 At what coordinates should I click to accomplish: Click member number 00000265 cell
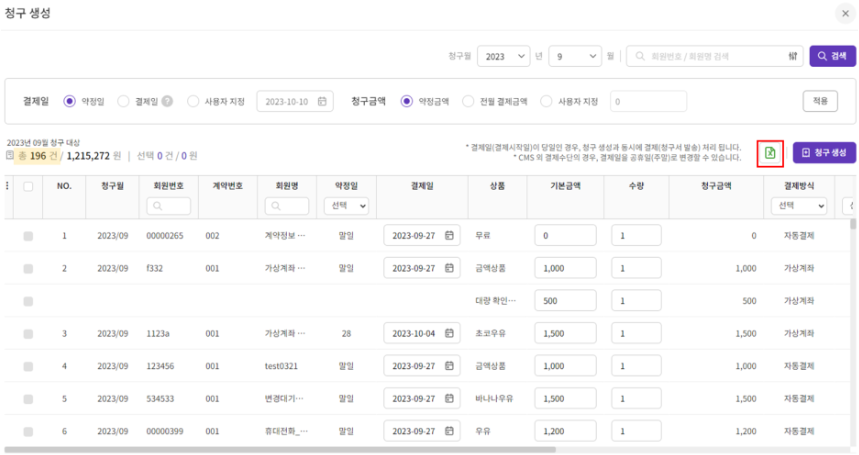(x=165, y=235)
